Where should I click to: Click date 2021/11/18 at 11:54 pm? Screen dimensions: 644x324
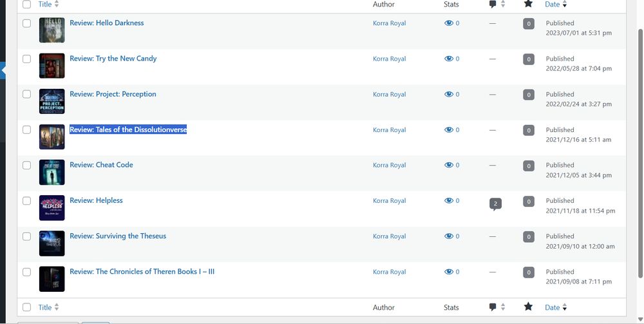coord(580,211)
